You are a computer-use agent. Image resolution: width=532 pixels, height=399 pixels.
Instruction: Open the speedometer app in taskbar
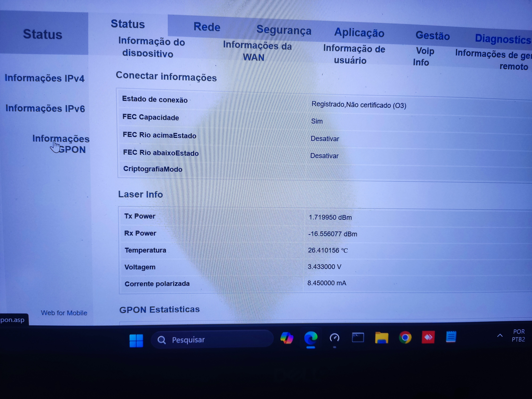coord(334,338)
